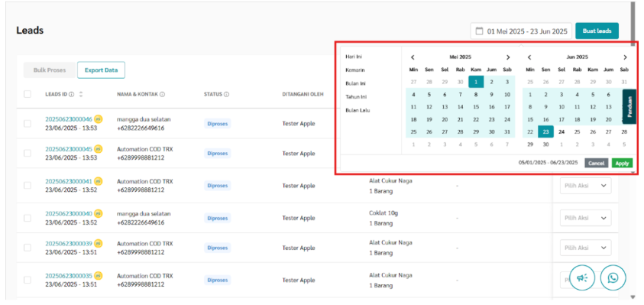
Task: Click the yellow badge beside lead 20250623000046
Action: pos(98,119)
